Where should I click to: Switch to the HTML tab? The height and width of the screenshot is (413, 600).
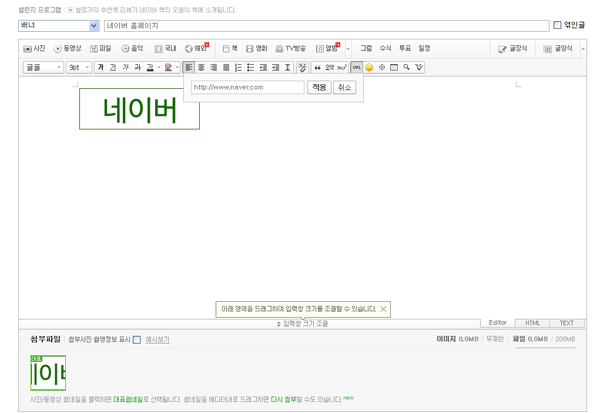(x=532, y=323)
